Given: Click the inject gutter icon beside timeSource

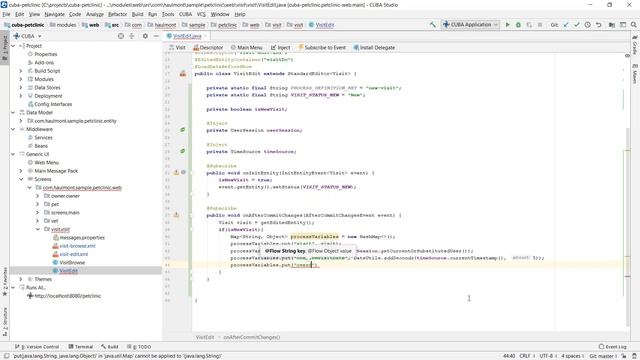Looking at the screenshot, I should (x=182, y=151).
